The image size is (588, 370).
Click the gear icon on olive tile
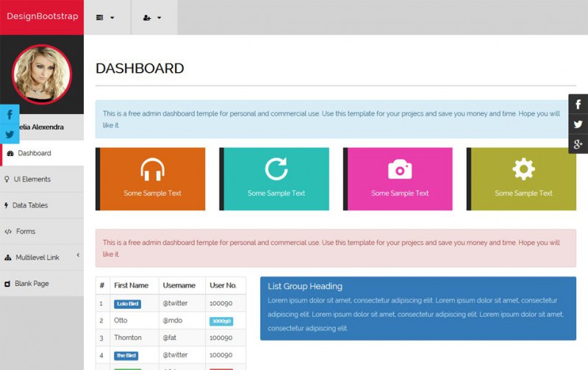[x=523, y=168]
